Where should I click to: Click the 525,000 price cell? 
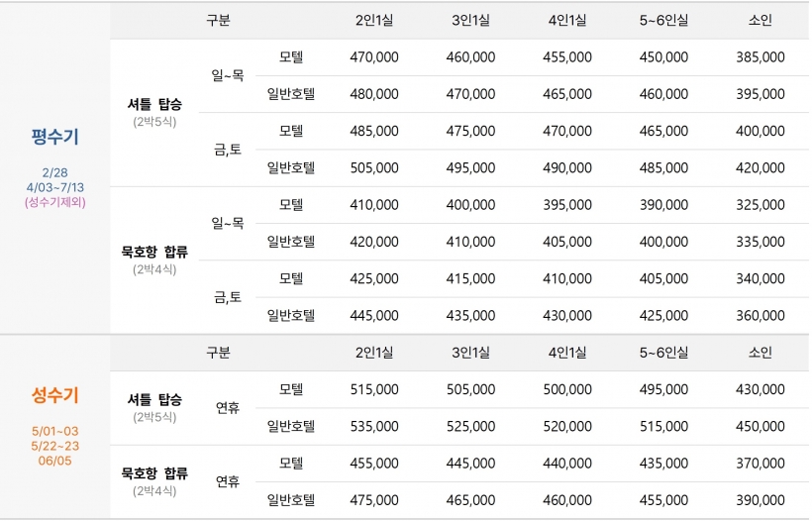[470, 426]
